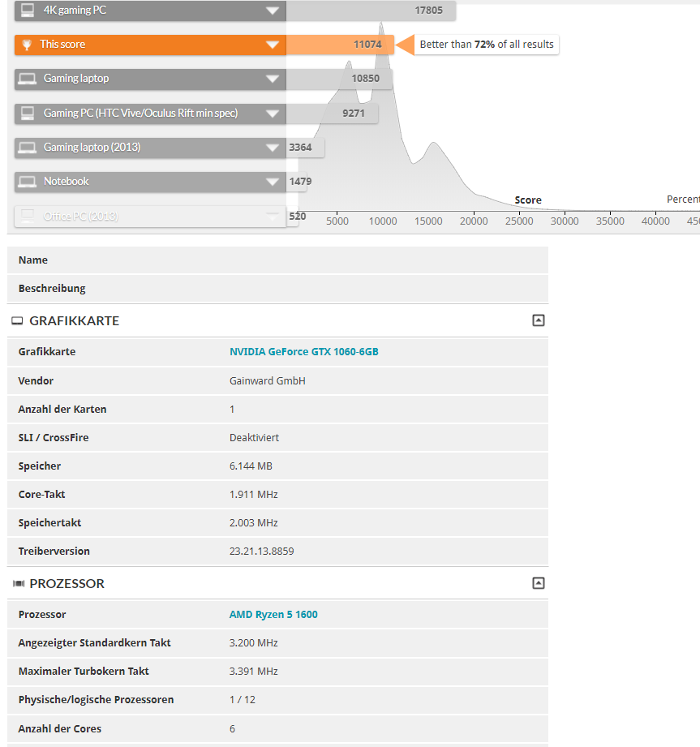Click the 17805 score bar value

tap(428, 11)
